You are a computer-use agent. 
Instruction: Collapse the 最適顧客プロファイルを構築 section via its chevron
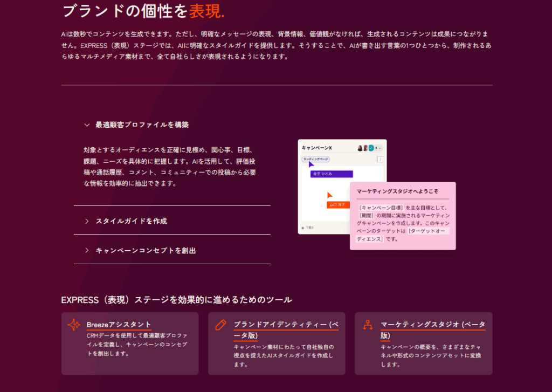pos(86,125)
